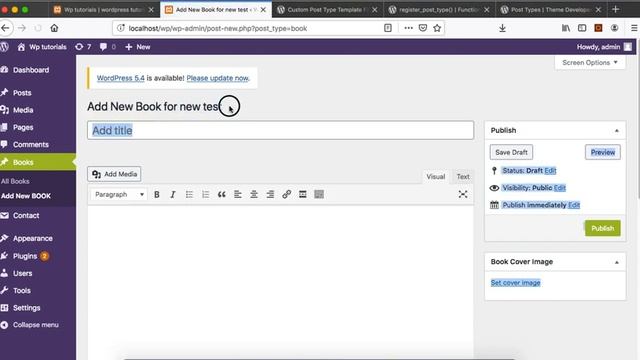This screenshot has width=640, height=360.
Task: Edit the Visibility setting link
Action: (x=560, y=188)
